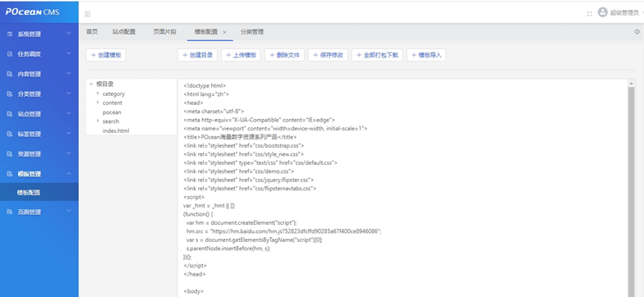
Task: Click the 模板导入 button
Action: [x=426, y=55]
